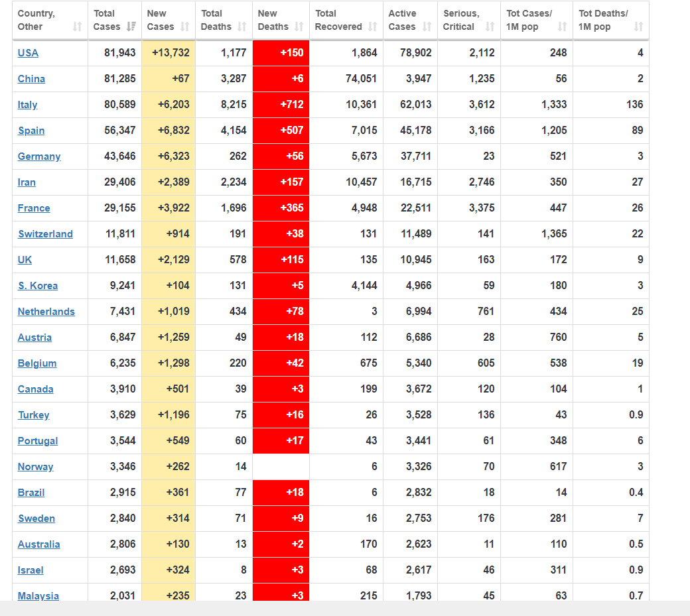690x616 pixels.
Task: Sort by Active Cases arrows icon
Action: click(427, 27)
